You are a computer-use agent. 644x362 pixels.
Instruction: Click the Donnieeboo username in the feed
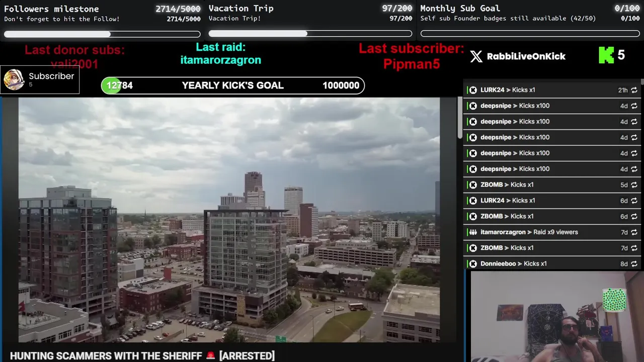pyautogui.click(x=499, y=264)
